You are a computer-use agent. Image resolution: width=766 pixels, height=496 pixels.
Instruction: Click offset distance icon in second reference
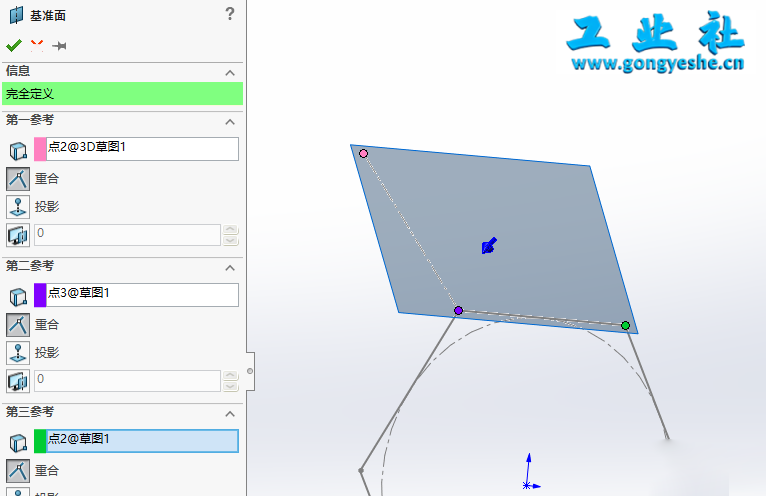[x=18, y=381]
